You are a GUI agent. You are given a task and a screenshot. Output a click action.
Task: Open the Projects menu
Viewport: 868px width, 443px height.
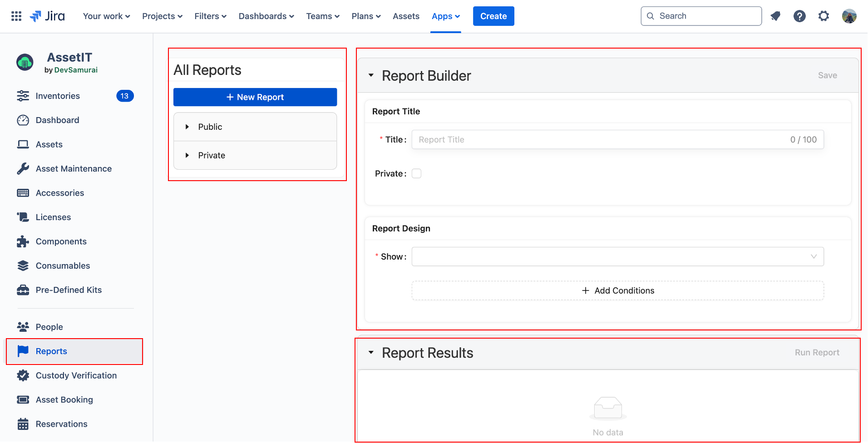tap(162, 16)
